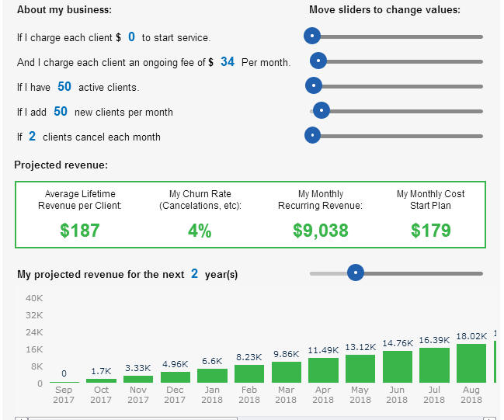Viewport: 504px width, 420px height.
Task: Click the $9,038 Monthly Recurring Revenue figure
Action: [x=321, y=231]
